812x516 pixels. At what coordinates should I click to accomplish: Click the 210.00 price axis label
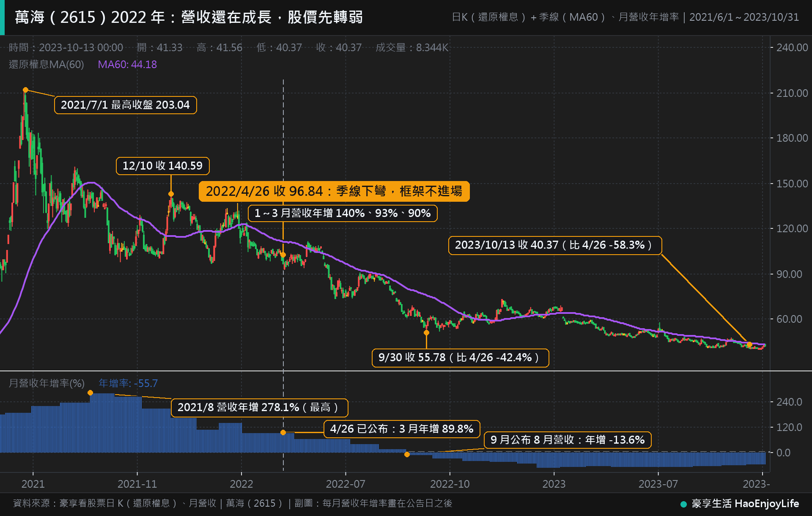[792, 93]
